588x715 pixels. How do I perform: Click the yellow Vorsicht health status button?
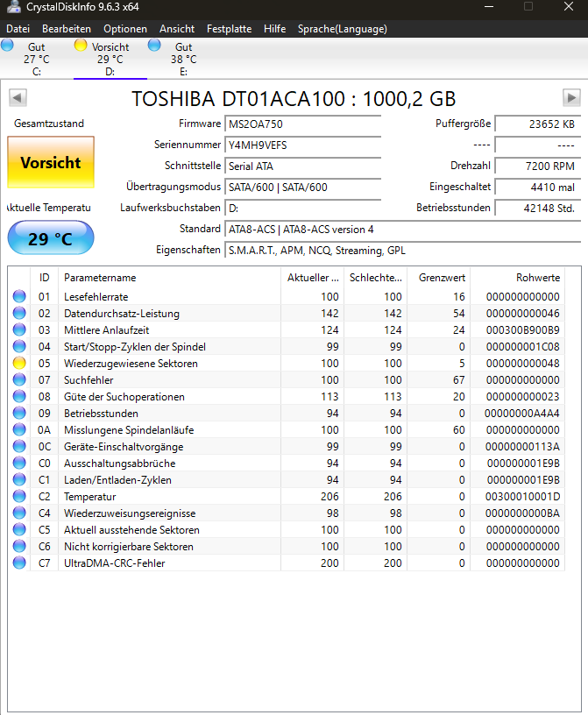click(51, 162)
